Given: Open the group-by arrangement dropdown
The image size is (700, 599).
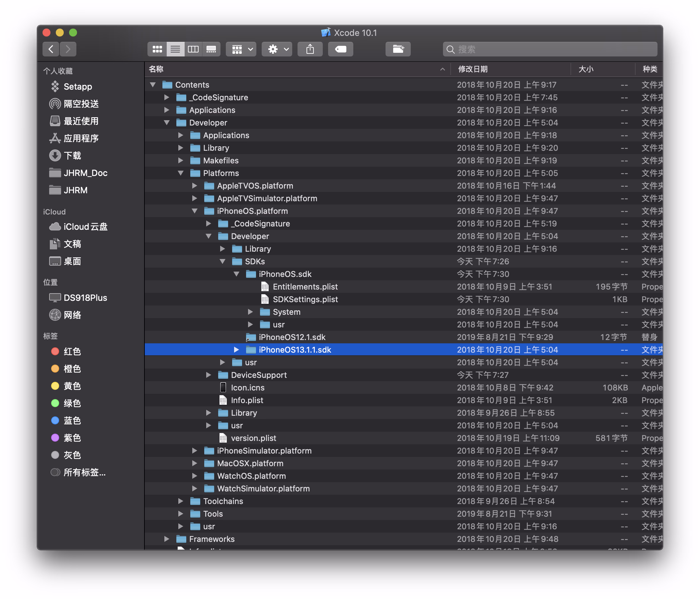Looking at the screenshot, I should click(x=241, y=49).
